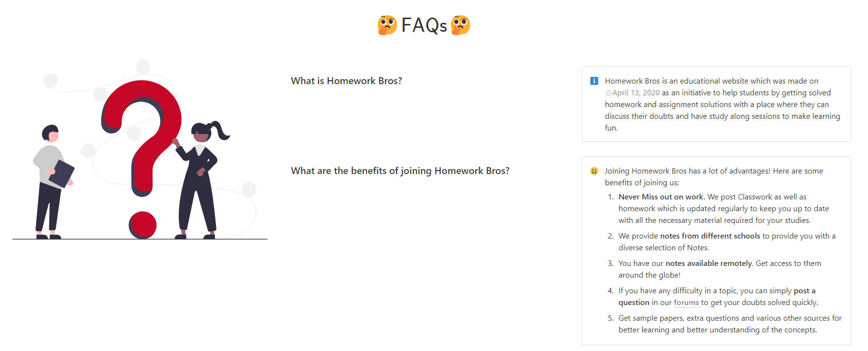The width and height of the screenshot is (868, 351).
Task: Click the 'notes available remotely' list item
Action: click(x=720, y=269)
